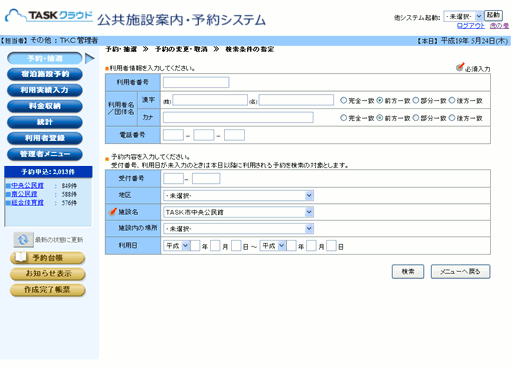The width and height of the screenshot is (512, 366).
Task: Click the ログアウト link
Action: tap(471, 26)
